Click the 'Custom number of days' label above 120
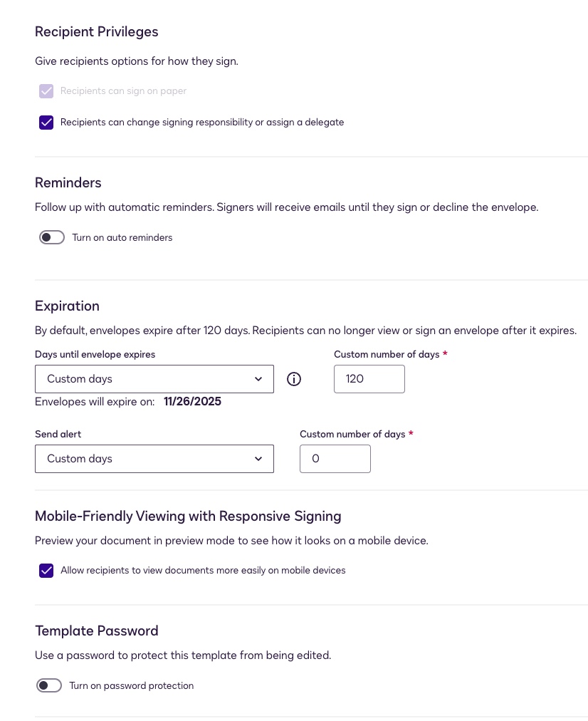 click(387, 354)
